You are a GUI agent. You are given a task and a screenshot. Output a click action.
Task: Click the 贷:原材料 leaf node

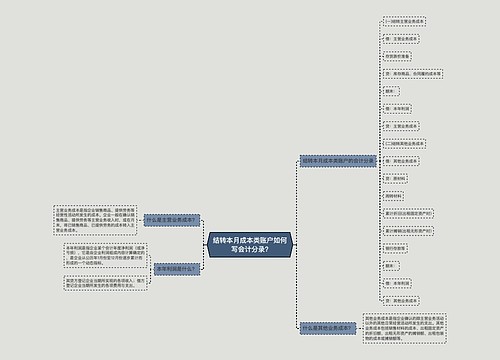pyautogui.click(x=395, y=178)
